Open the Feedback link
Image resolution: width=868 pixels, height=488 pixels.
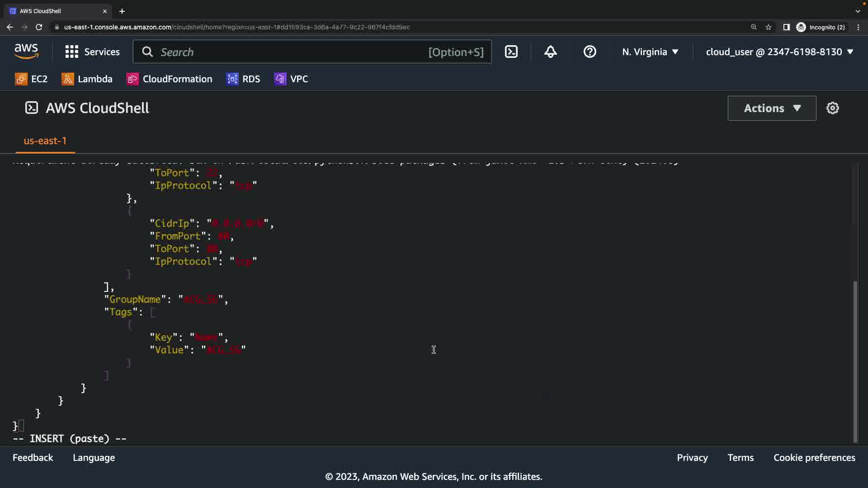33,458
